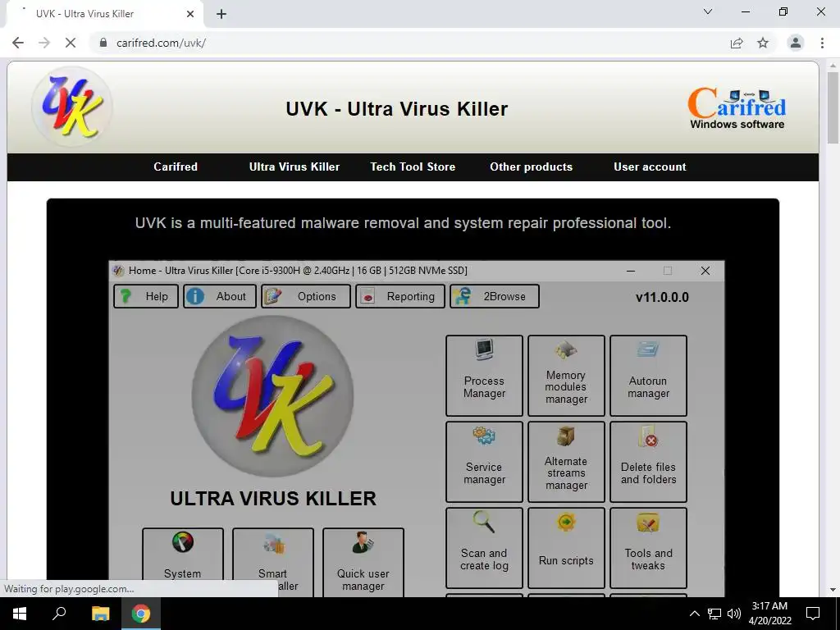Image resolution: width=840 pixels, height=630 pixels.
Task: Open the Service manager tile
Action: click(x=484, y=462)
